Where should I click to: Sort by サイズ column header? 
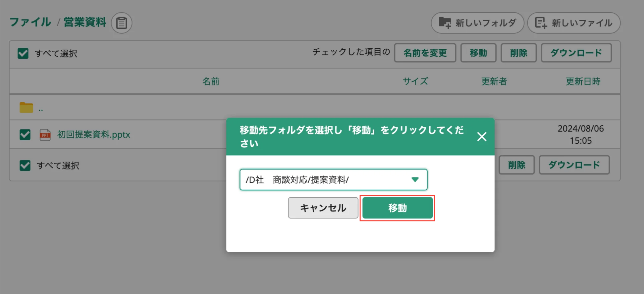coord(415,81)
